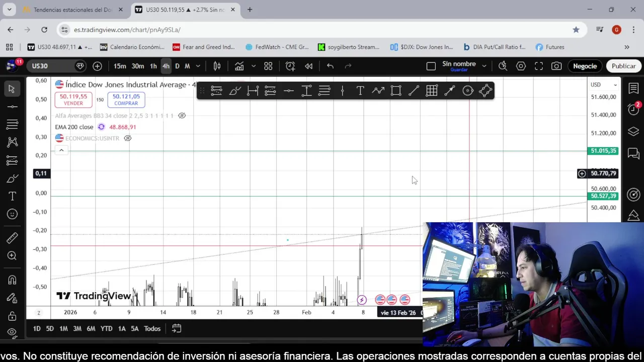This screenshot has height=362, width=644.
Task: Create a price alert
Action: coord(290,66)
